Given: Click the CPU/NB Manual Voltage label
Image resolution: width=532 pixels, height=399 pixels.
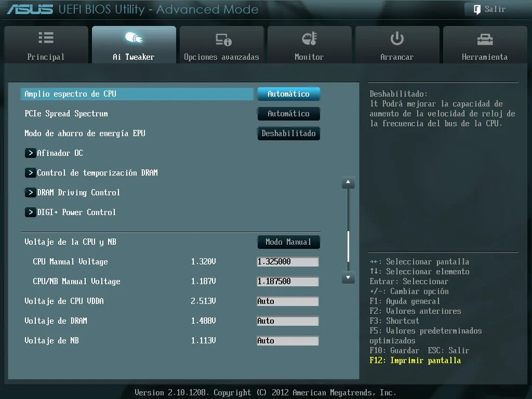Looking at the screenshot, I should click(77, 281).
